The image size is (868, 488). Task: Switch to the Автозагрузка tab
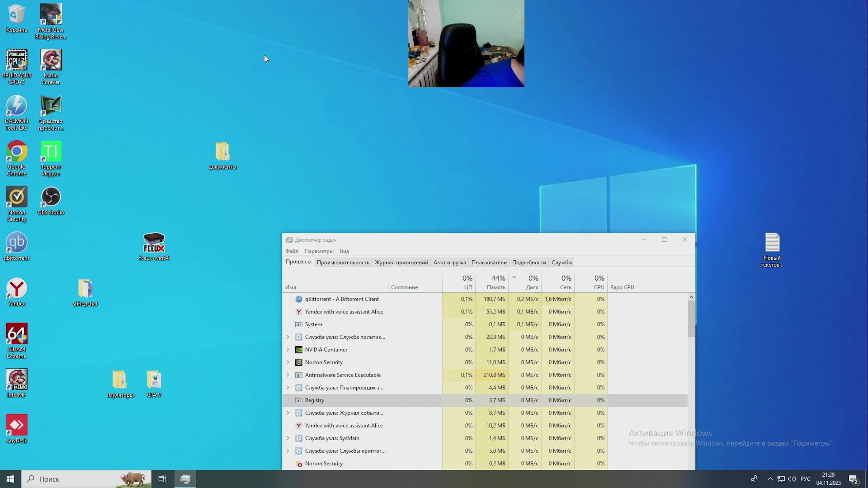click(x=449, y=262)
